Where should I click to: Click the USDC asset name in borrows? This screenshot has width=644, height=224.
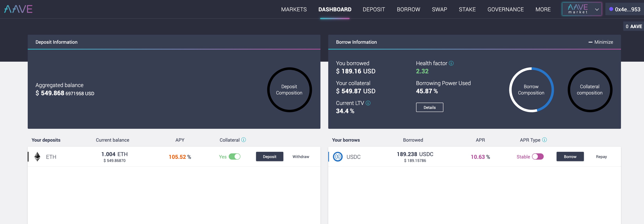(353, 157)
